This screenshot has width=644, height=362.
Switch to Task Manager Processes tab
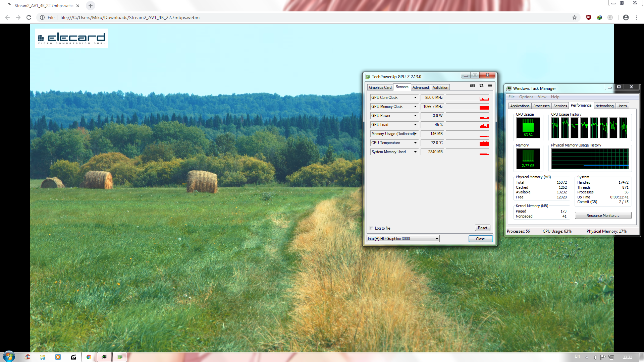click(541, 106)
